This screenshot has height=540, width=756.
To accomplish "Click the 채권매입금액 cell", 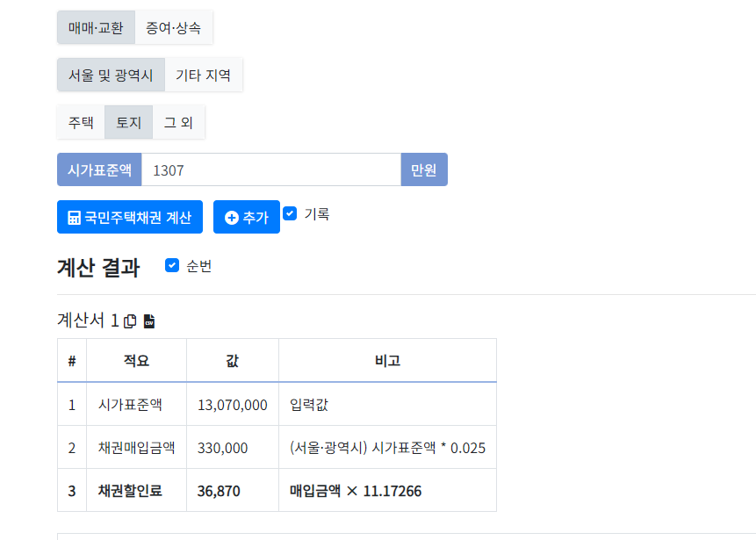I will 136,447.
